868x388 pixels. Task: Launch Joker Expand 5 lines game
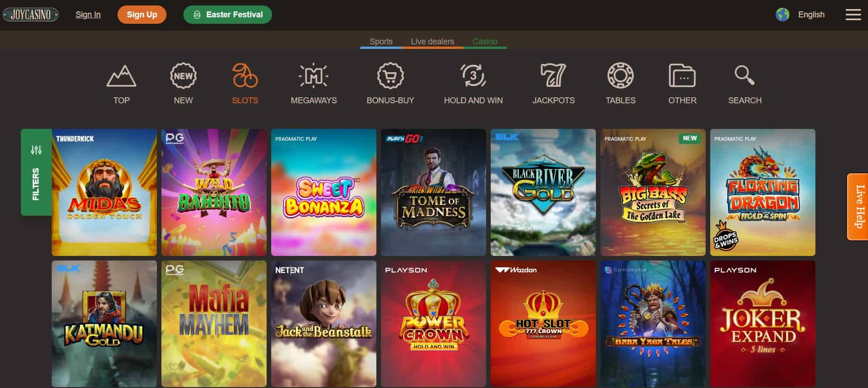(x=763, y=324)
